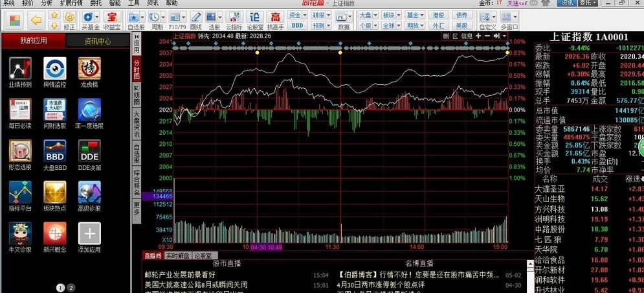The width and height of the screenshot is (644, 293).
Task: Select the 画线 drawing tool
Action: point(195,19)
